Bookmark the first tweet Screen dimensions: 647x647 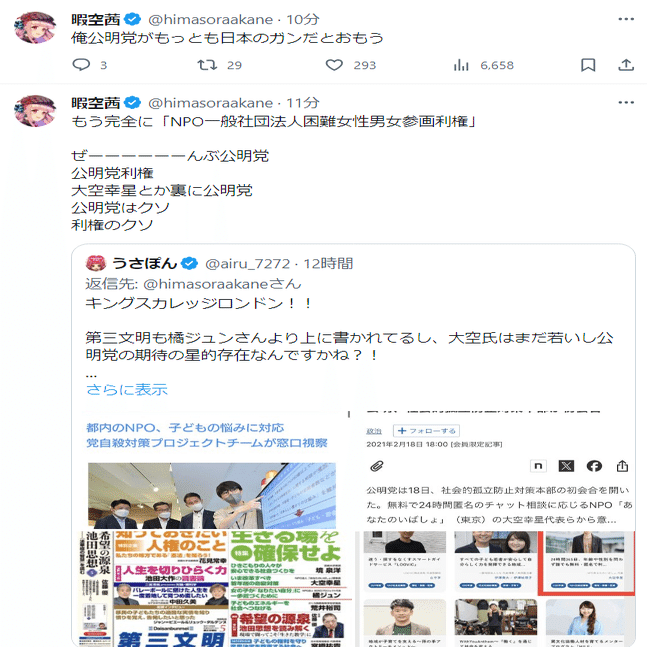[588, 65]
